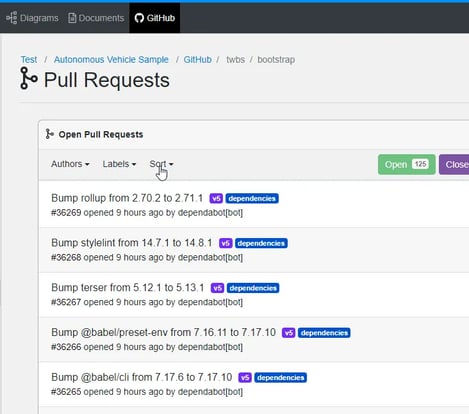This screenshot has width=469, height=414.
Task: Open the Bump @babel/cli pull request
Action: (142, 377)
